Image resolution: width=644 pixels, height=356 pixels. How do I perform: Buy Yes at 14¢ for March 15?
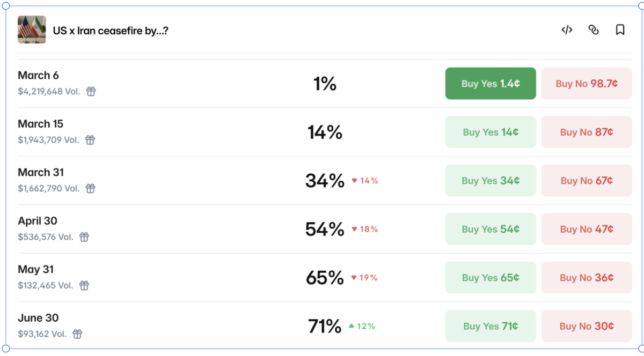click(x=491, y=132)
